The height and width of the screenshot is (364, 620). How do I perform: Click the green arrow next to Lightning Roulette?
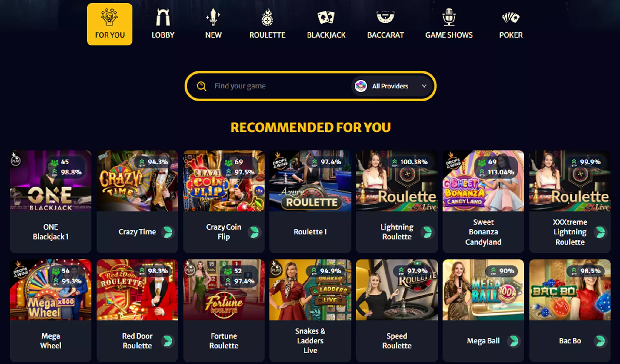(x=427, y=232)
